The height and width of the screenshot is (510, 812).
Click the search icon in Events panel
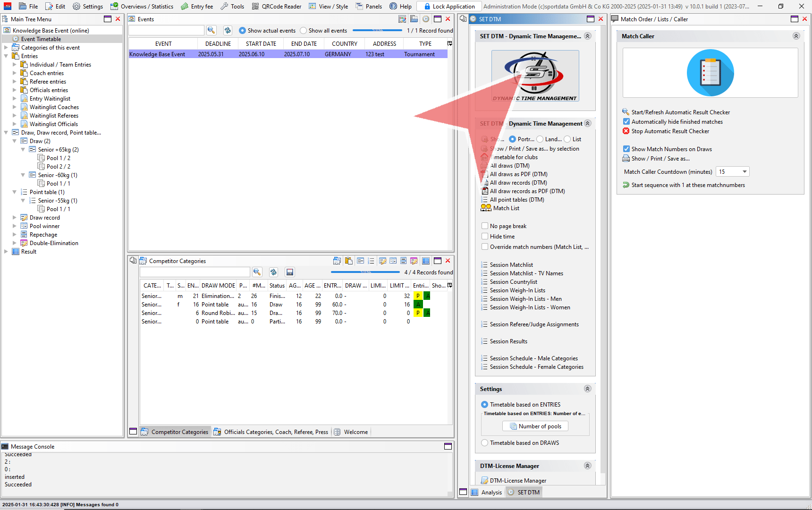[x=211, y=30]
